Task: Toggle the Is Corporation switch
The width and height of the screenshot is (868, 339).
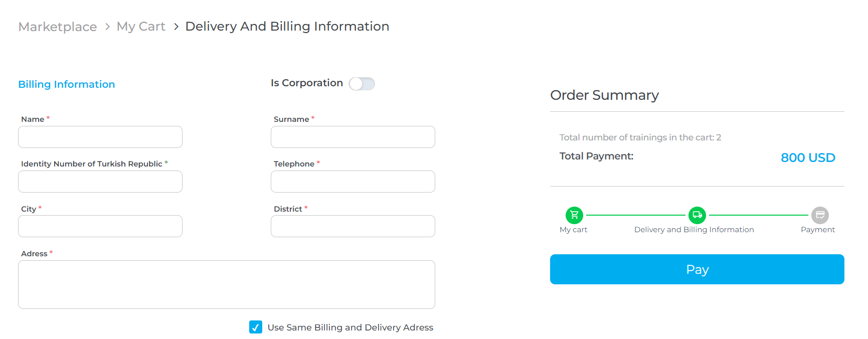Action: point(362,84)
